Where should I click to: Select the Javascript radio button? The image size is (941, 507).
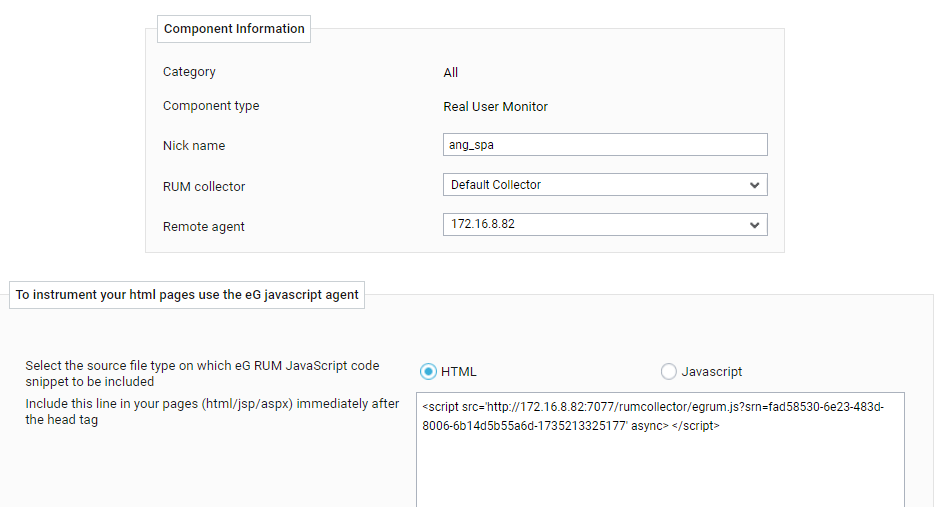(x=669, y=372)
